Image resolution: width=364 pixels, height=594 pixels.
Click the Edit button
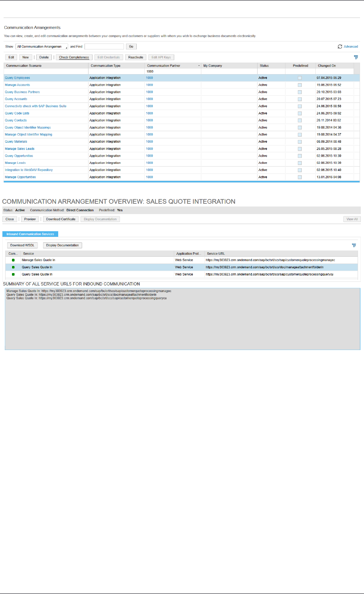12,57
